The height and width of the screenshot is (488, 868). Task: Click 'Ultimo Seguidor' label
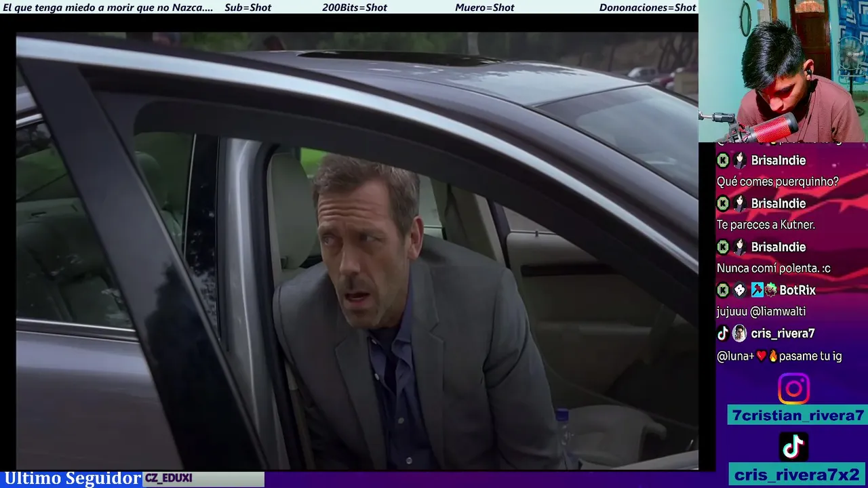tap(73, 479)
